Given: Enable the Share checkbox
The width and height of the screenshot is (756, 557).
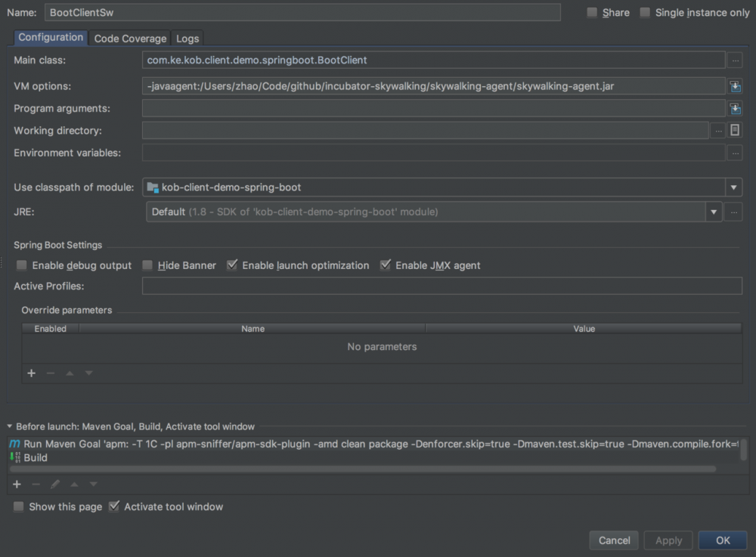Looking at the screenshot, I should [592, 13].
